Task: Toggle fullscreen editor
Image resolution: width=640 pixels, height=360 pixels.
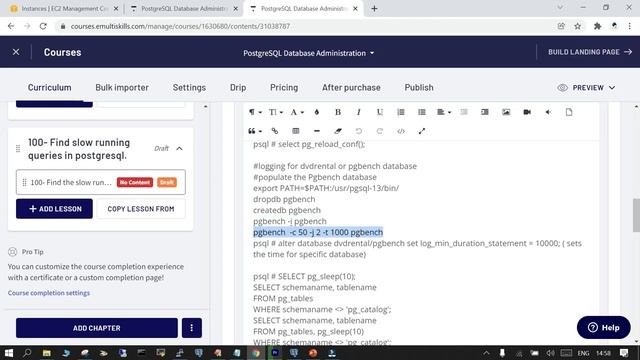Action: [x=422, y=131]
